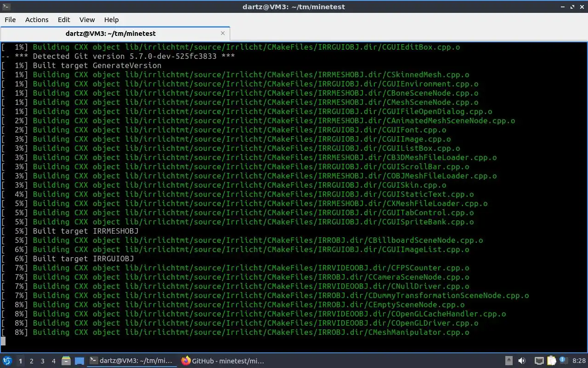
Task: Click the CGUIListBox.cpp.o build line
Action: [x=231, y=148]
